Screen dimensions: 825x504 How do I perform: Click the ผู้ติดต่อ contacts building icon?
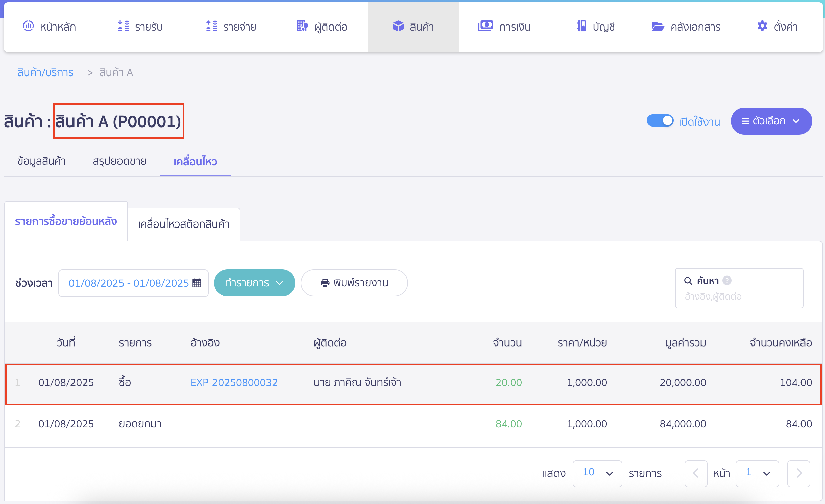click(x=302, y=26)
